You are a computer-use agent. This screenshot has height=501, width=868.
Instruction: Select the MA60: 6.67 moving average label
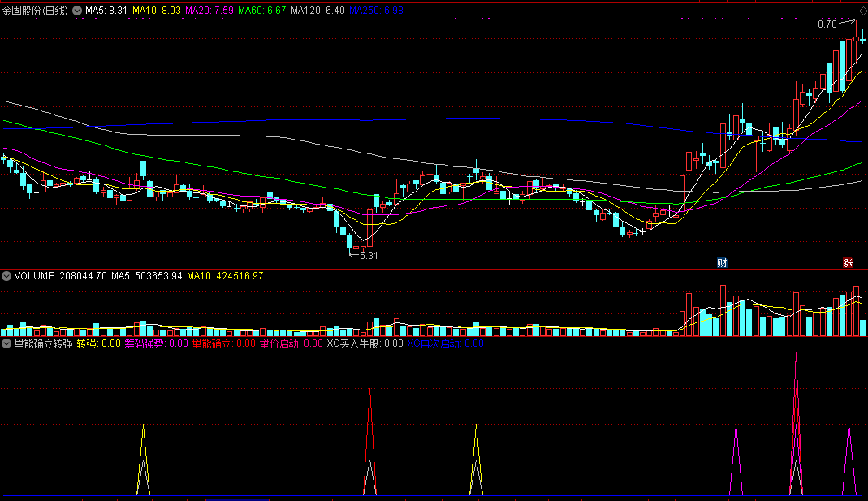click(x=261, y=11)
